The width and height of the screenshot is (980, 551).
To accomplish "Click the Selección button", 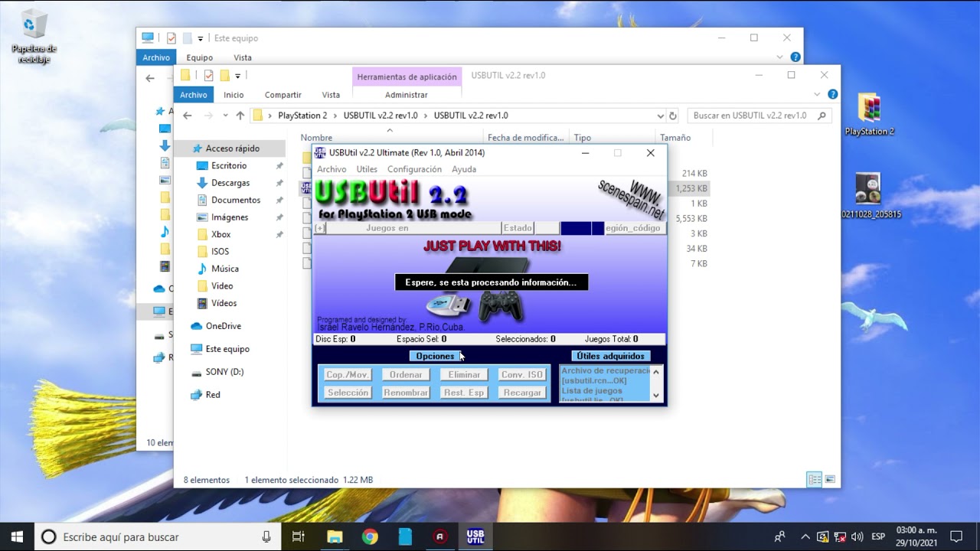I will 348,393.
